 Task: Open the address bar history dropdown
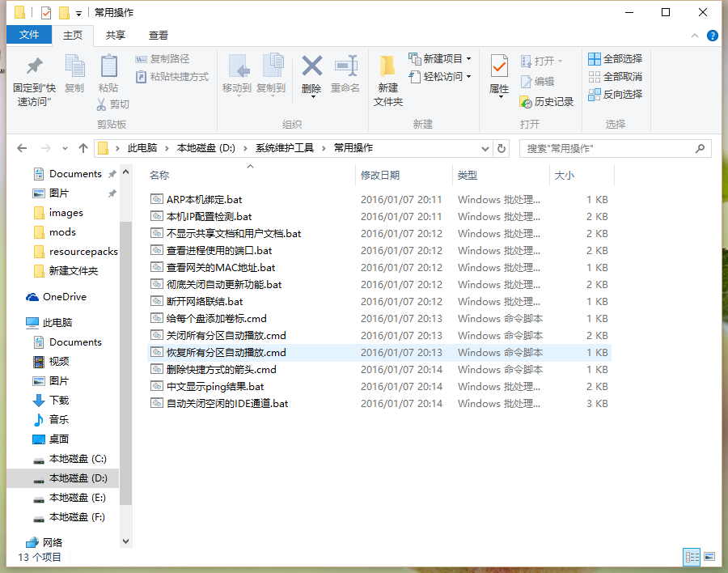coord(486,148)
